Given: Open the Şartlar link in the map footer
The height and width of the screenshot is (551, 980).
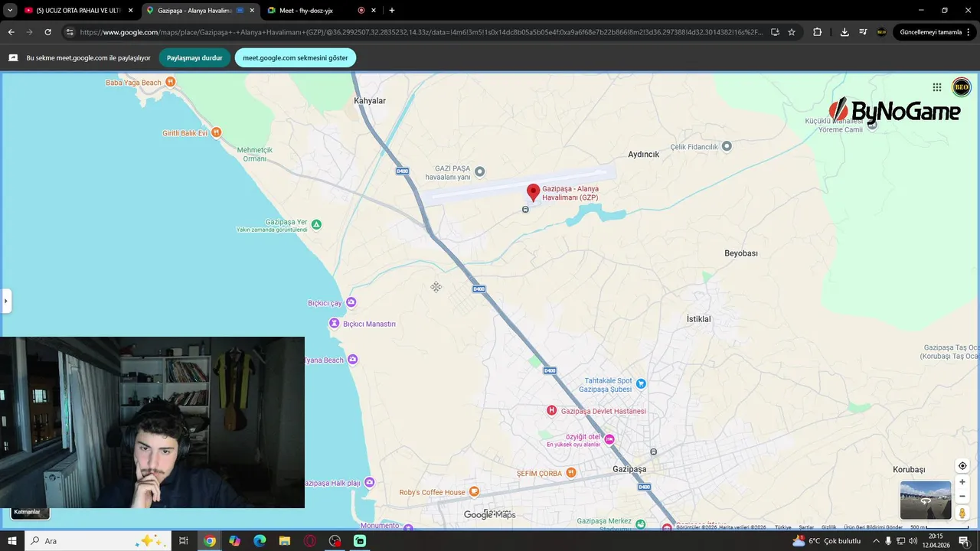Looking at the screenshot, I should point(806,527).
